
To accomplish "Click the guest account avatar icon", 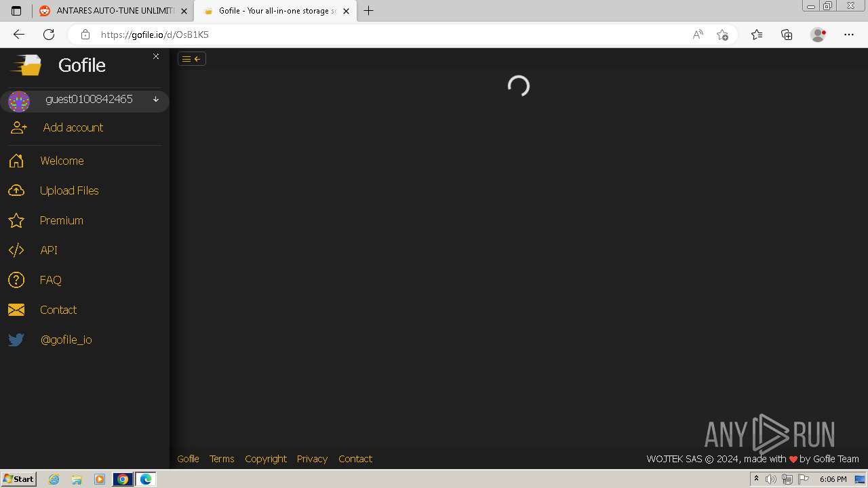I will [19, 102].
